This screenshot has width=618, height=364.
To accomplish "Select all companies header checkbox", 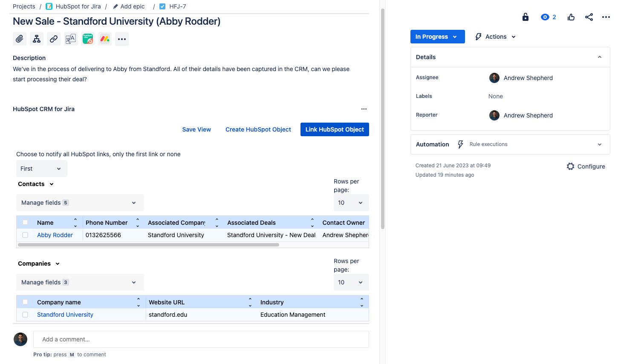I will point(25,302).
